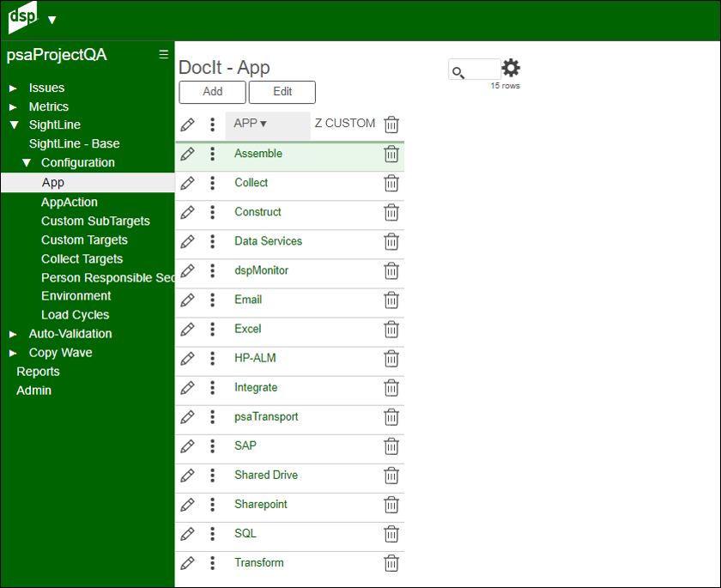Click the search box magnifier field
Screen dimensions: 721x588
pos(474,70)
